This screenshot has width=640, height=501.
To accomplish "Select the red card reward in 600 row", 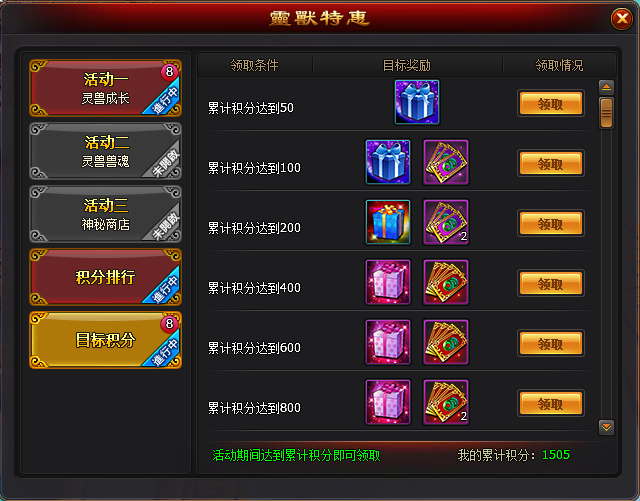I will [446, 342].
